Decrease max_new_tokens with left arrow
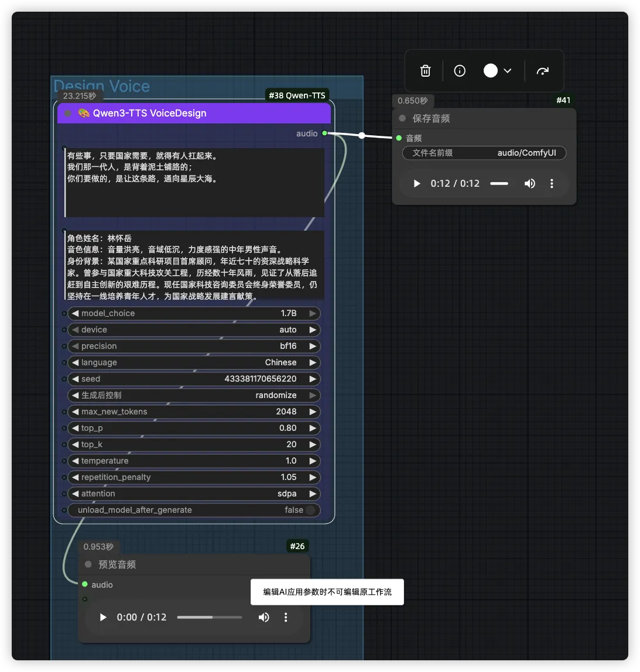 coord(76,412)
